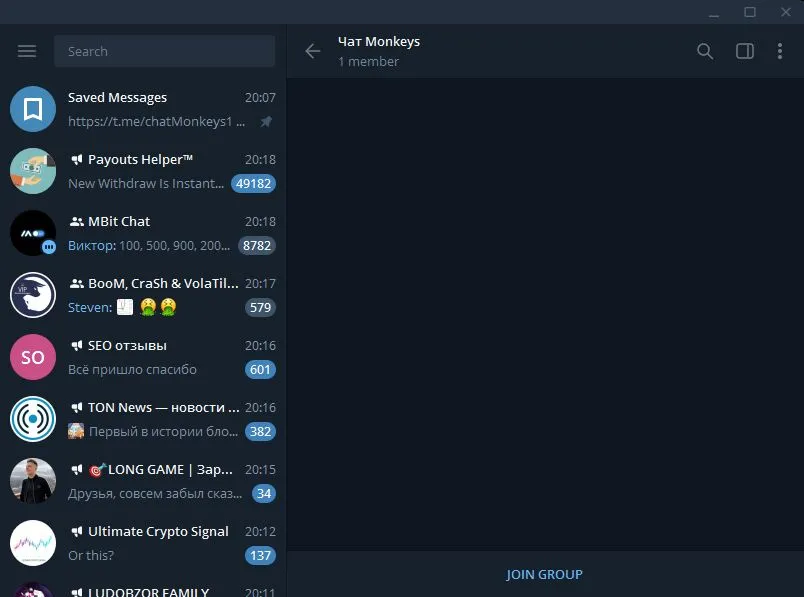Image resolution: width=804 pixels, height=597 pixels.
Task: Click the 'Or this?' message preview
Action: (x=91, y=556)
